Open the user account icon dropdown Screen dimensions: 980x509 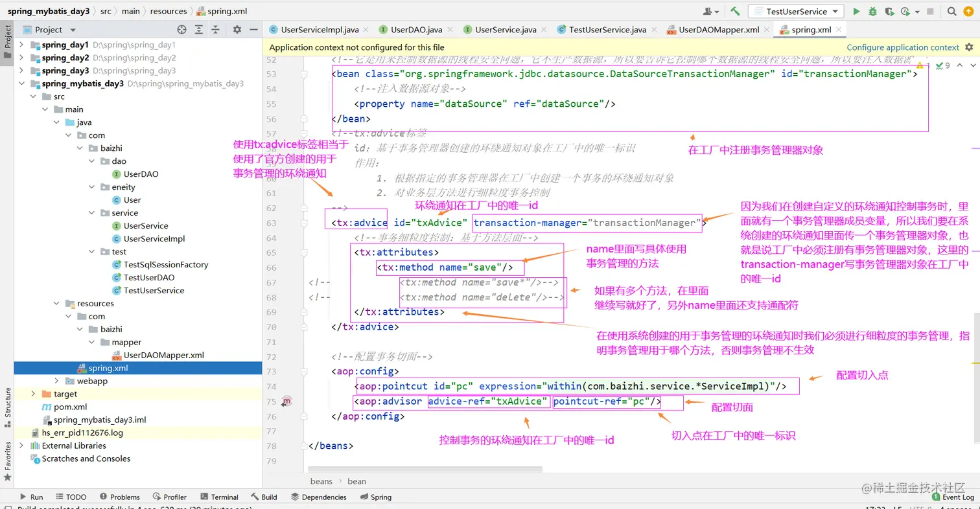coord(711,12)
